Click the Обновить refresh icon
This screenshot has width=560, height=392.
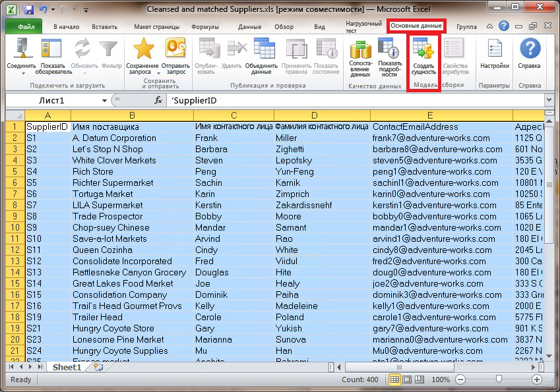pyautogui.click(x=82, y=48)
